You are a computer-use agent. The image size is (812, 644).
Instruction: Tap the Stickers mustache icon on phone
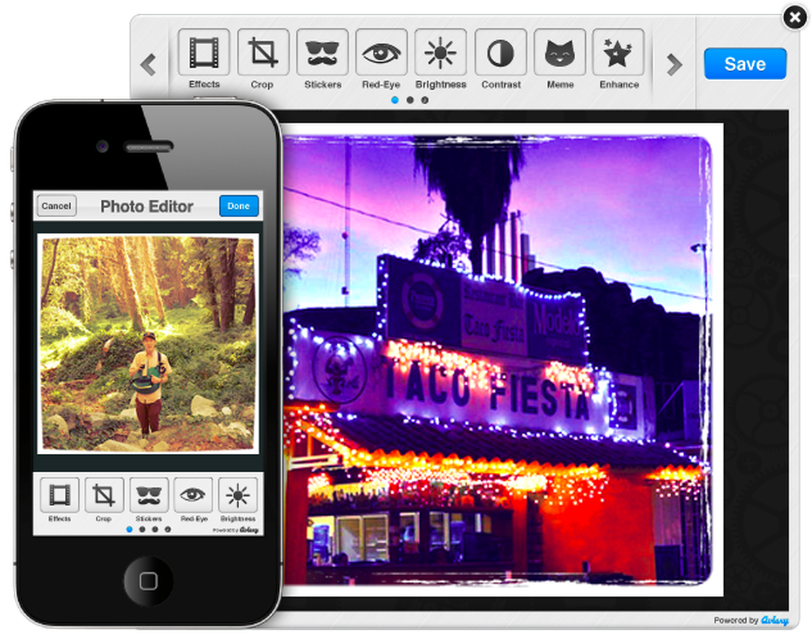(149, 495)
